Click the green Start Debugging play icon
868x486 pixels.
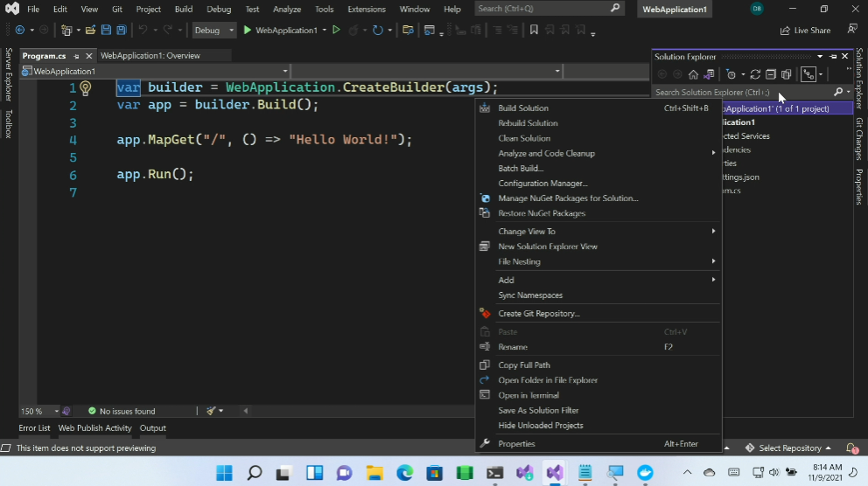tap(248, 30)
